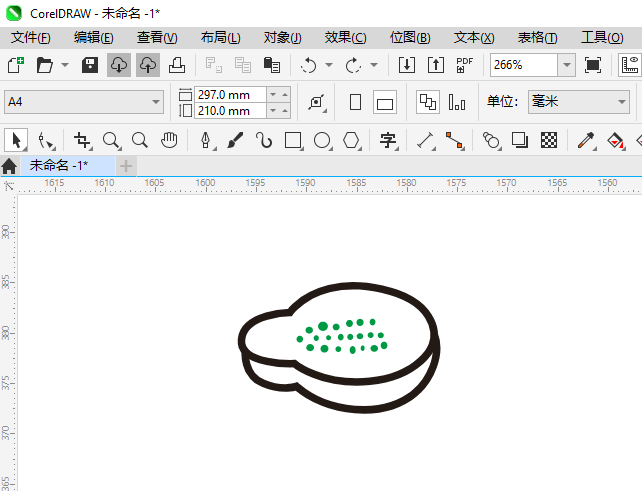This screenshot has width=642, height=491.
Task: Toggle apply to all pages icon
Action: pos(428,102)
